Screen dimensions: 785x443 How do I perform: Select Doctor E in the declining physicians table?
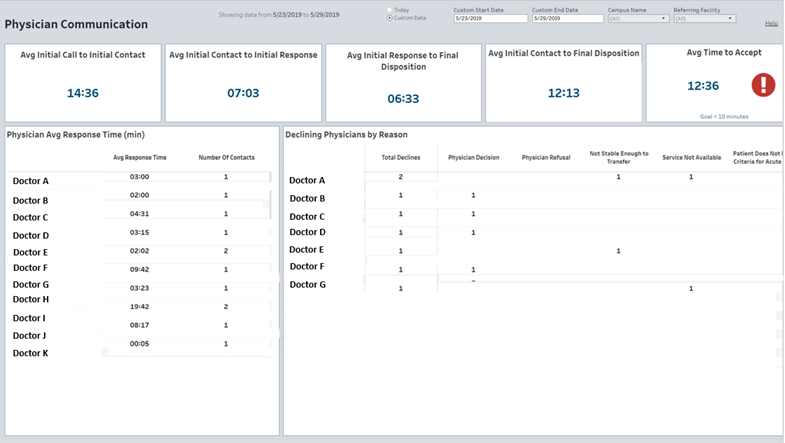coord(306,249)
